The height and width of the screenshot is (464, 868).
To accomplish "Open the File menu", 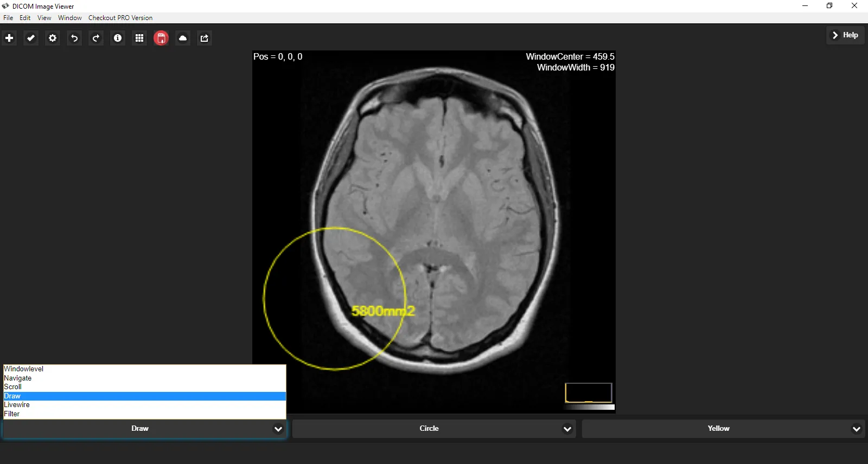I will tap(8, 18).
